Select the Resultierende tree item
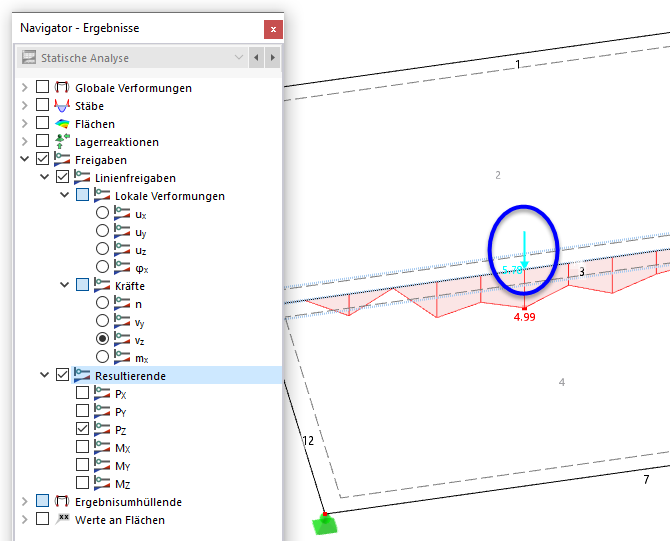This screenshot has height=541, width=670. (x=130, y=376)
